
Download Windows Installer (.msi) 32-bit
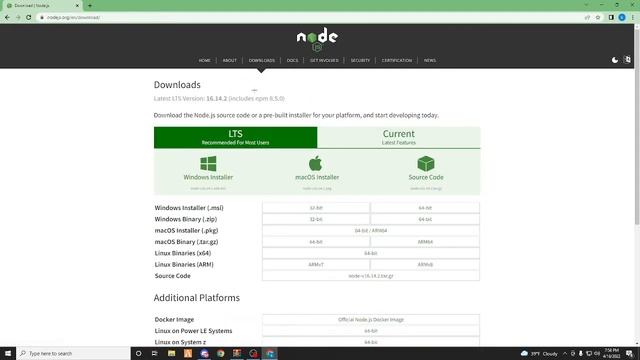pyautogui.click(x=316, y=208)
